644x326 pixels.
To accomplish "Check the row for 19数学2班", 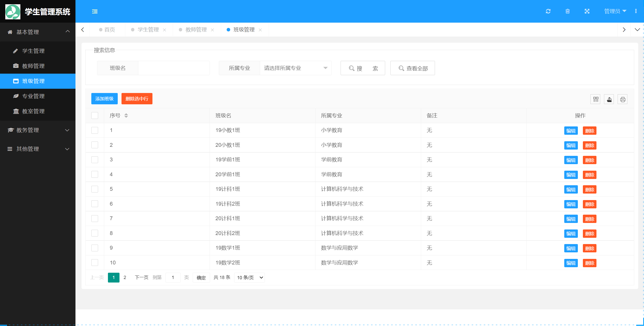I will (95, 263).
